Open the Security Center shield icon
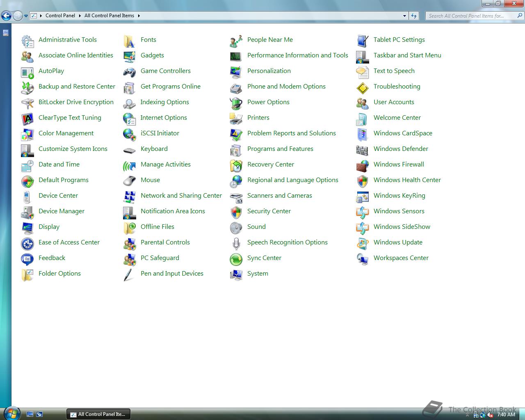The width and height of the screenshot is (525, 420). [236, 212]
